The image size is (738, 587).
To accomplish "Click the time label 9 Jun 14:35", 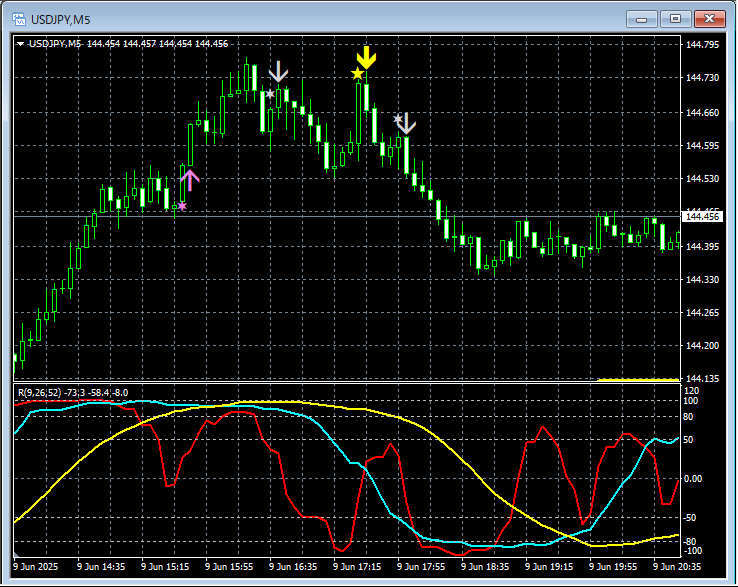I will [x=101, y=567].
